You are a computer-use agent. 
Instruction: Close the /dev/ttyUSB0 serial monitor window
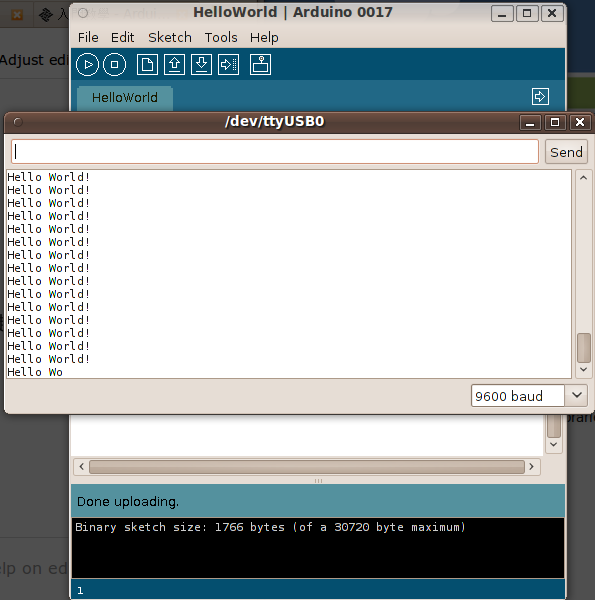580,122
